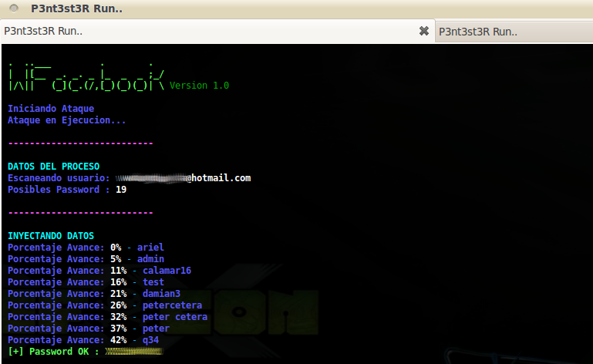Click the window title 'P3nt3st3R Run..'

77,8
